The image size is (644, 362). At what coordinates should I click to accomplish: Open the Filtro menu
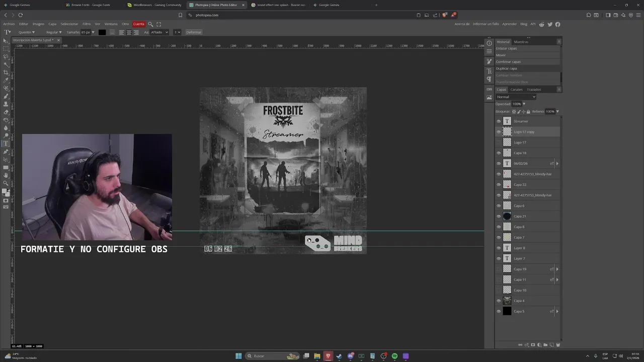(87, 24)
